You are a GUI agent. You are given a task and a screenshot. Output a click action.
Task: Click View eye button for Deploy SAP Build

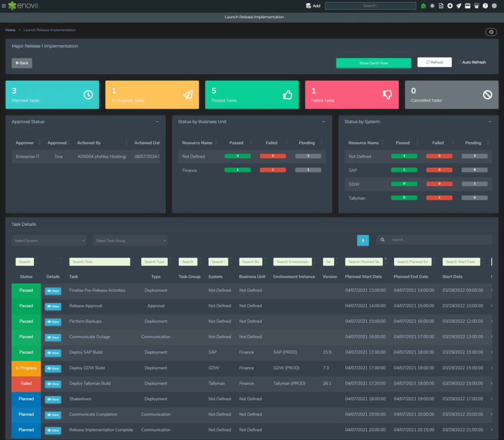[x=53, y=353]
